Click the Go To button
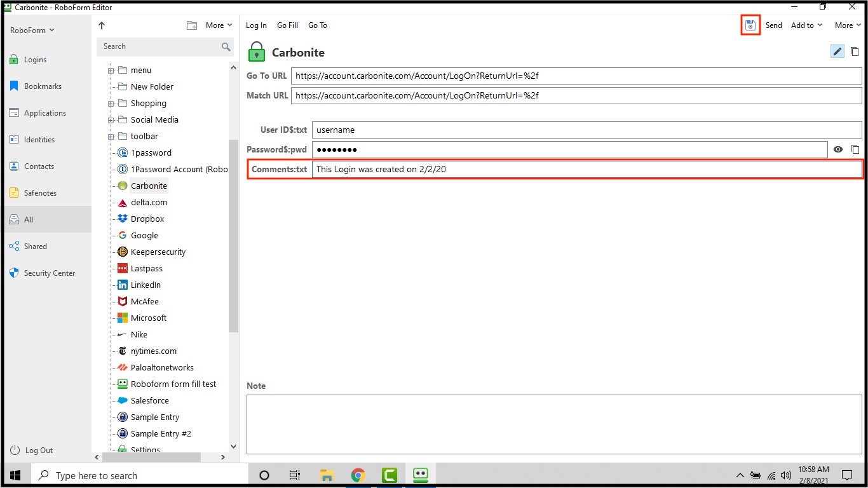Image resolution: width=868 pixels, height=488 pixels. pyautogui.click(x=318, y=25)
